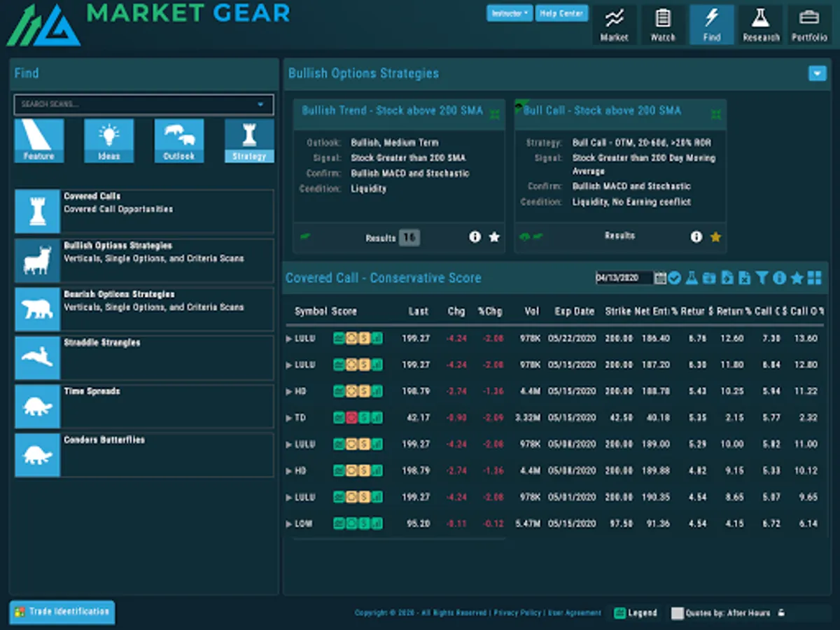The width and height of the screenshot is (840, 630).
Task: Open the Portfolio briefcase icon
Action: point(809,24)
